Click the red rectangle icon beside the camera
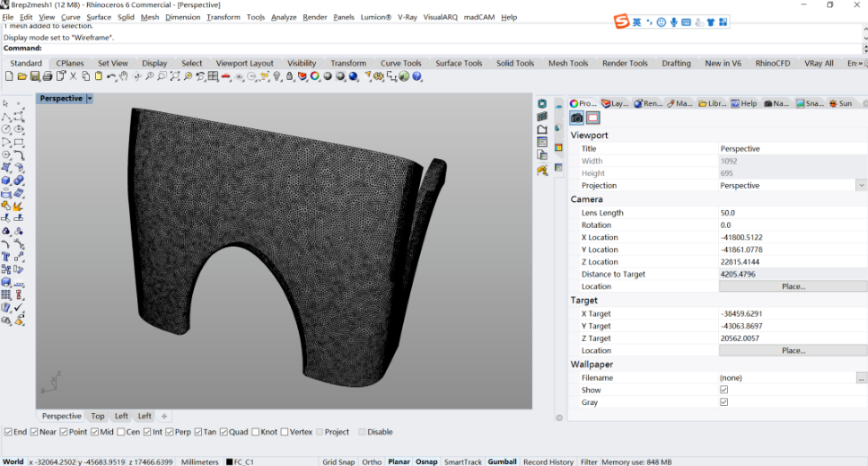The width and height of the screenshot is (868, 466). coord(592,118)
